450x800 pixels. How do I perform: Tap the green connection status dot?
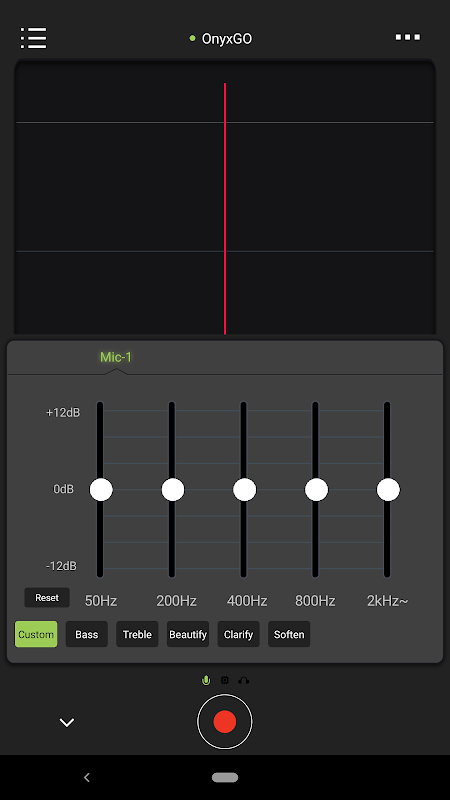(x=192, y=38)
